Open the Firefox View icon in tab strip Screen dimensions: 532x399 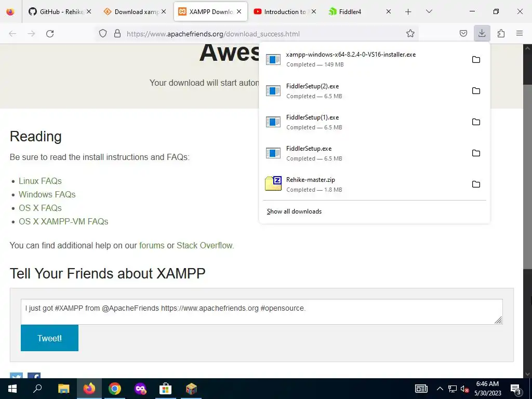click(10, 11)
